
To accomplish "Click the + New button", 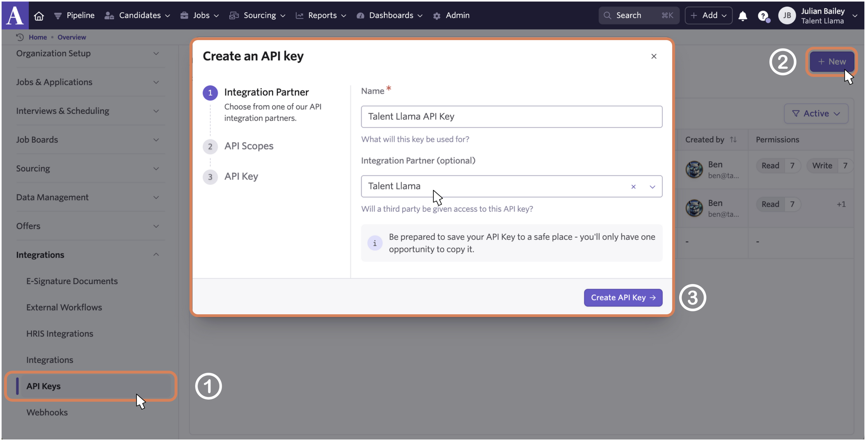I will click(x=831, y=62).
